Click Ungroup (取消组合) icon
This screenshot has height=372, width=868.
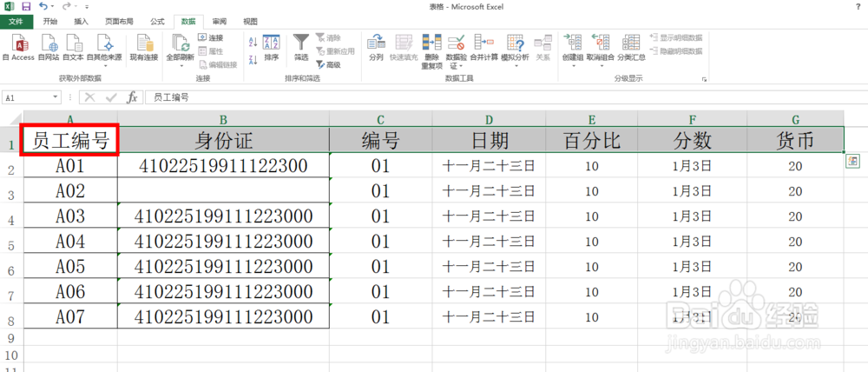coord(600,43)
